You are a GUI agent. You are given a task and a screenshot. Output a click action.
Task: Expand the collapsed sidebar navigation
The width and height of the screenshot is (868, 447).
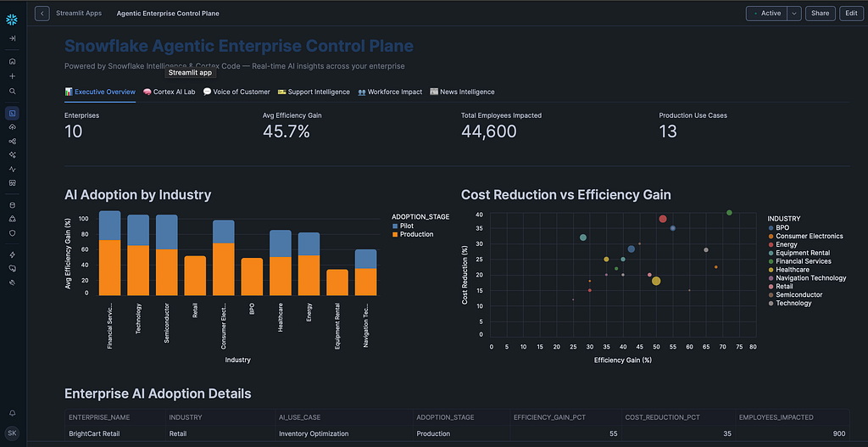(12, 39)
